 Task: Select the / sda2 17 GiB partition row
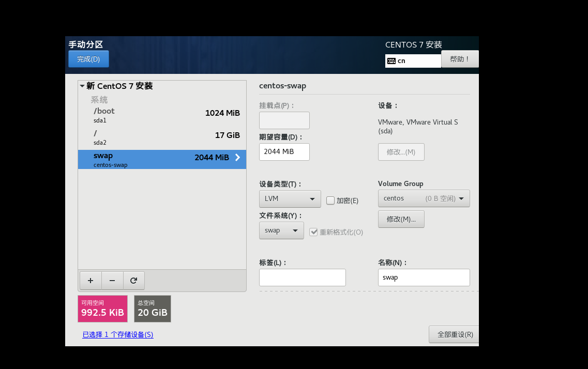pos(162,137)
